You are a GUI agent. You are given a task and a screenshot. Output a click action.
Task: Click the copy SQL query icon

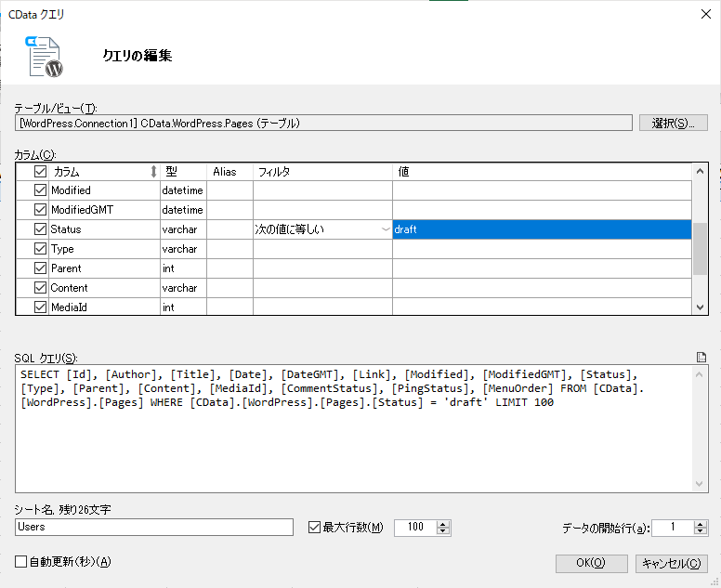click(701, 358)
